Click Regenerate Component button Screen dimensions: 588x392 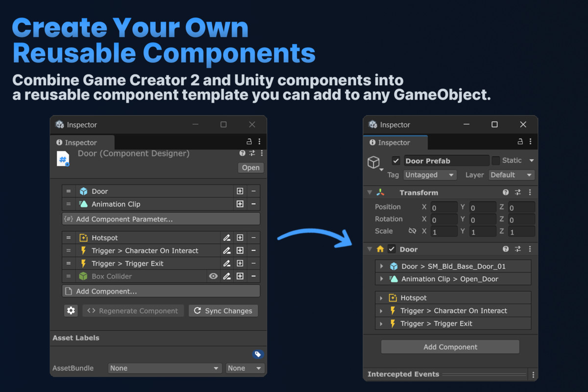coord(133,311)
